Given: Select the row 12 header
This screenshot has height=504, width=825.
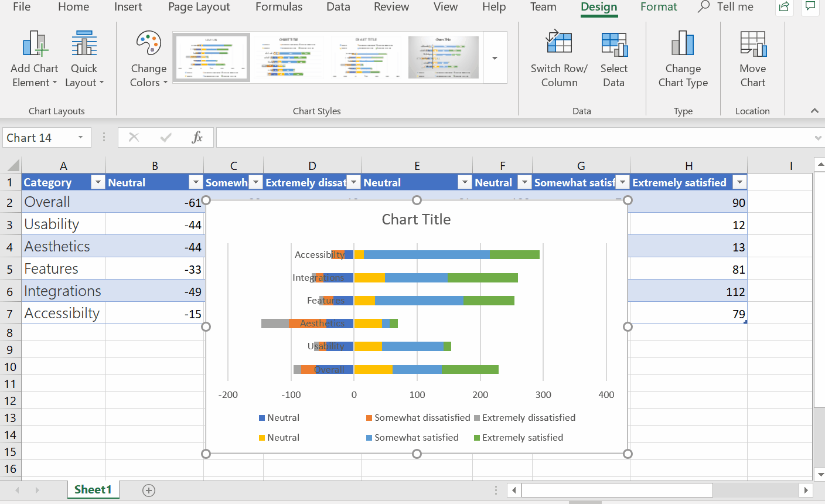Looking at the screenshot, I should click(10, 401).
